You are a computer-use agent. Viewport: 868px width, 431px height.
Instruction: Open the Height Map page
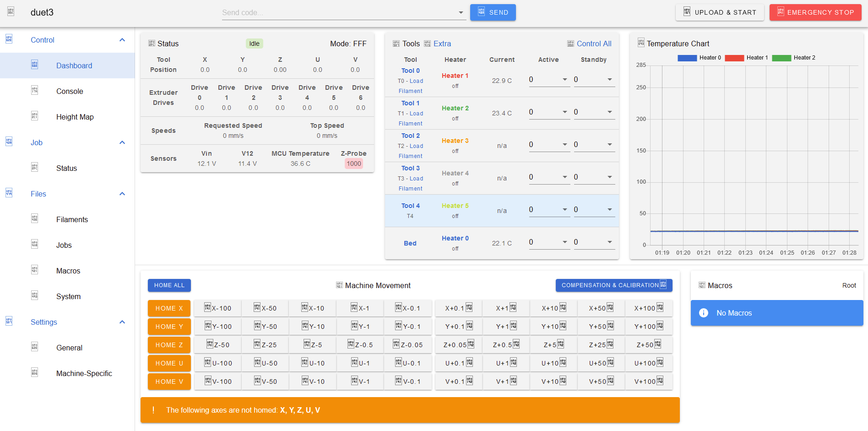[x=67, y=117]
